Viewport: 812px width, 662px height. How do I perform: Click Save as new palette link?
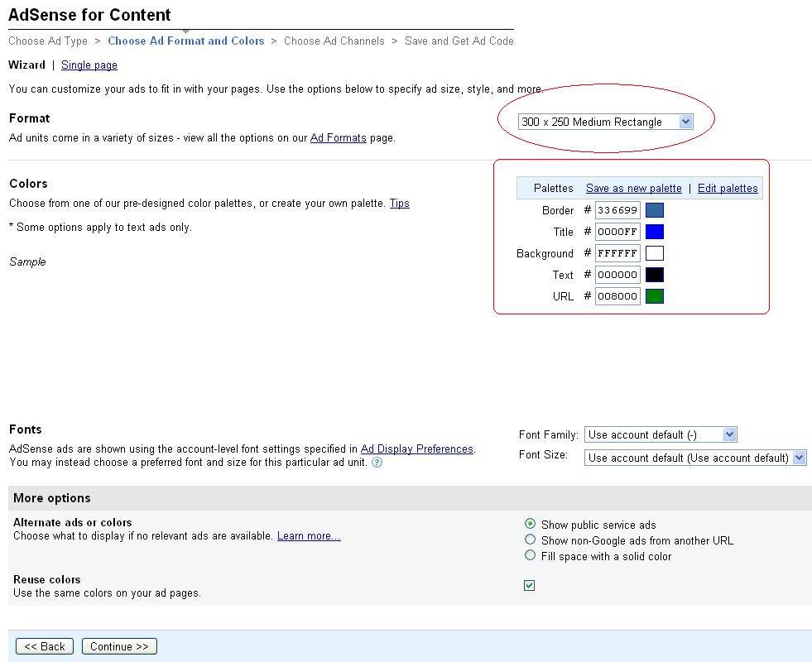pyautogui.click(x=634, y=189)
